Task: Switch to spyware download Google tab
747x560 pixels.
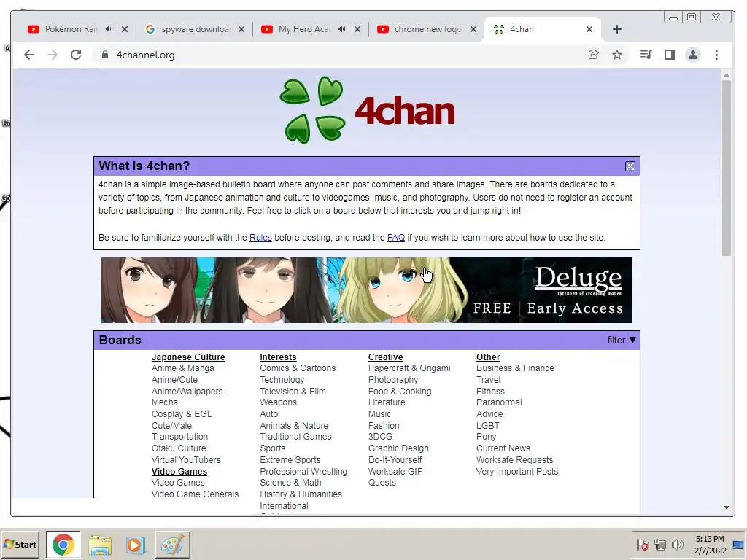Action: coord(196,29)
